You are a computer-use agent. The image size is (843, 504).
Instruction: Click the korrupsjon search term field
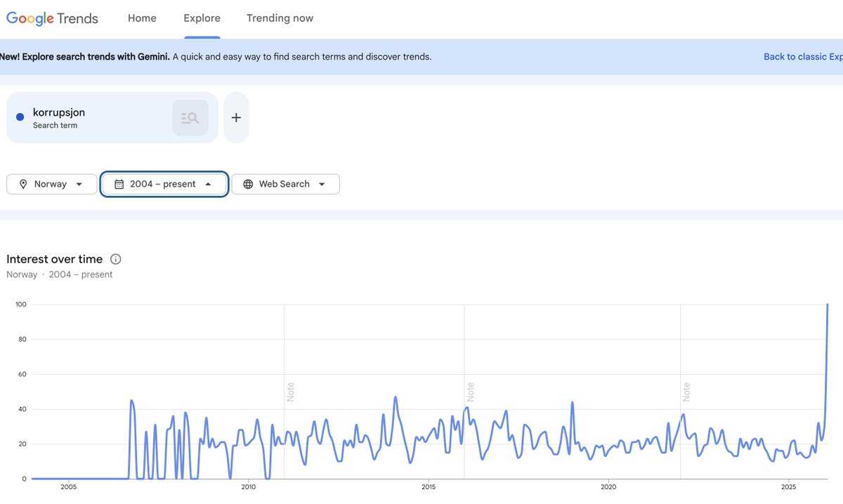click(x=112, y=118)
